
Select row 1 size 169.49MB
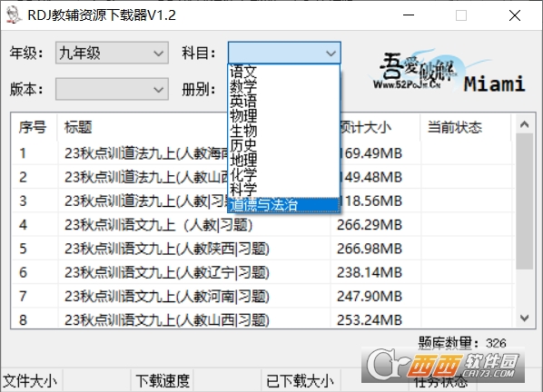tap(370, 153)
